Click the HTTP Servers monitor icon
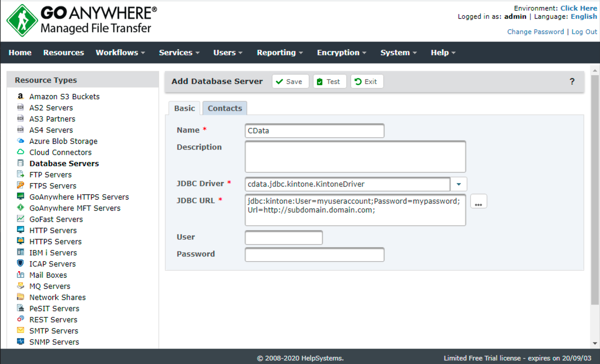The height and width of the screenshot is (364, 600). 21,230
